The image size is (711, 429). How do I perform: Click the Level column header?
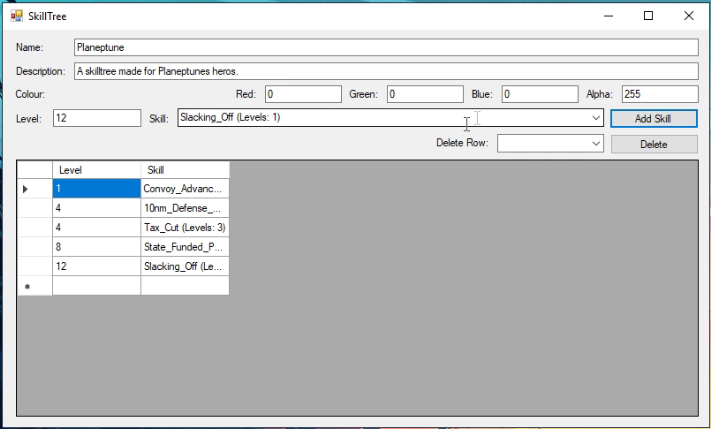pos(97,170)
